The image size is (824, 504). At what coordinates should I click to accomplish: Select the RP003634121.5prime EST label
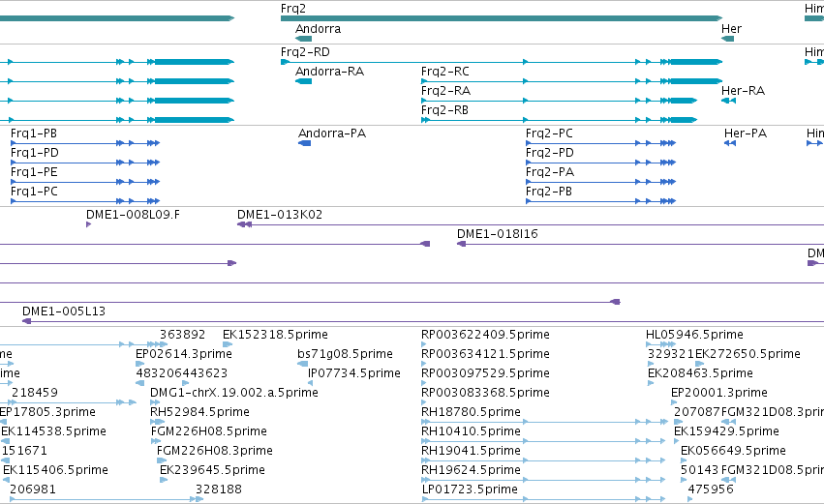485,354
